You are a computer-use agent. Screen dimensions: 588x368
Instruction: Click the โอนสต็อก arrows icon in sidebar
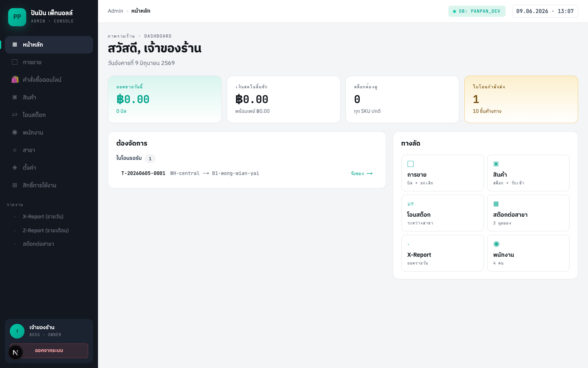pos(15,115)
